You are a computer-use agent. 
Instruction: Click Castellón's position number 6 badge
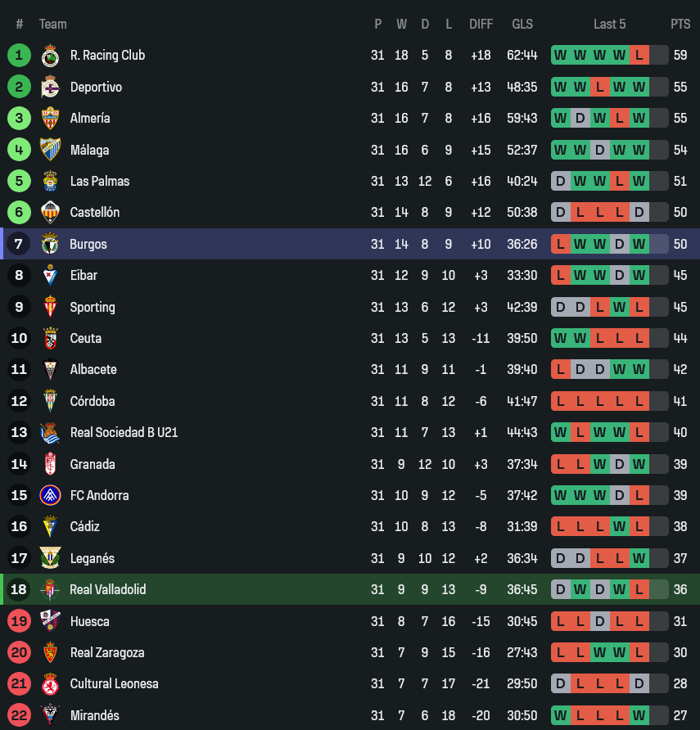19,212
